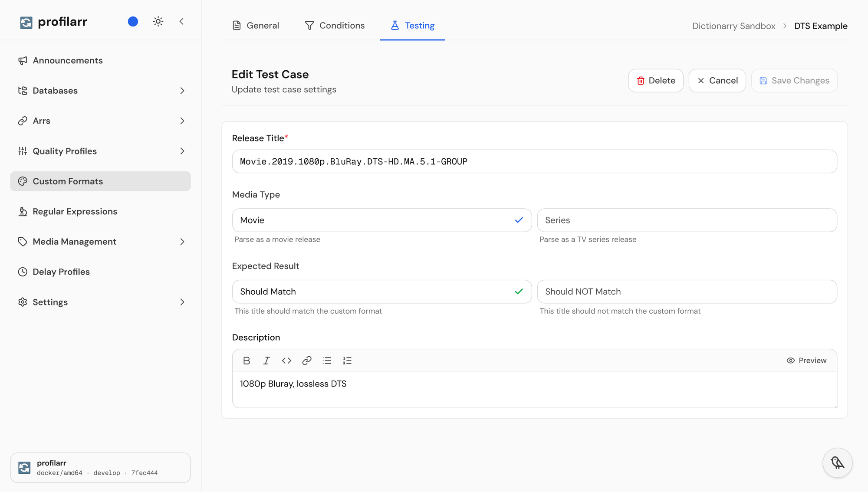Open Announcements in the sidebar
868x492 pixels.
(x=100, y=60)
